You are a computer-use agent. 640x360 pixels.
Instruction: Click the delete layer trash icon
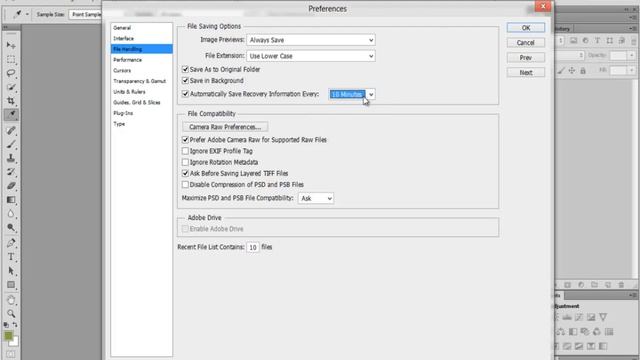point(621,284)
